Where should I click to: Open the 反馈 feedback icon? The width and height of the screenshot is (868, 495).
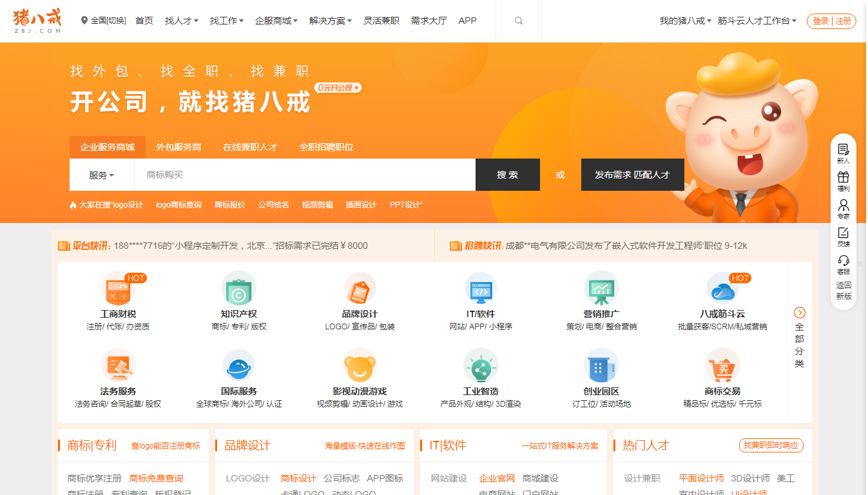tap(843, 233)
